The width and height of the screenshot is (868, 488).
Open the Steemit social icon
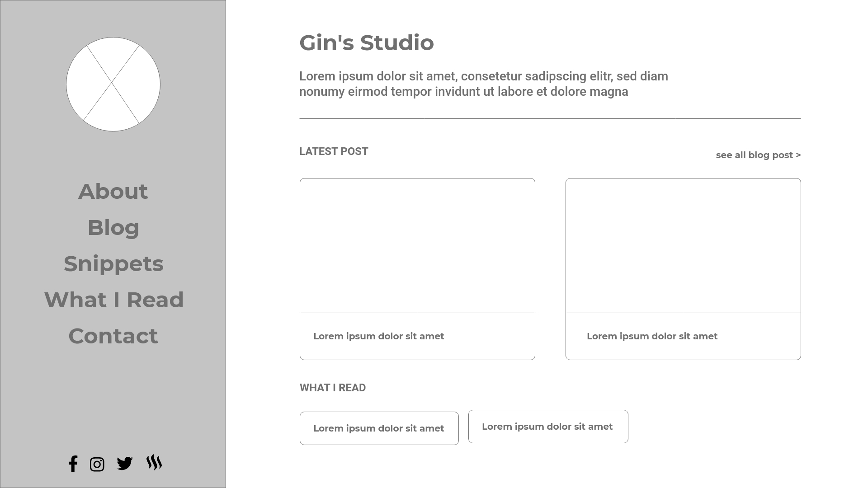click(154, 463)
